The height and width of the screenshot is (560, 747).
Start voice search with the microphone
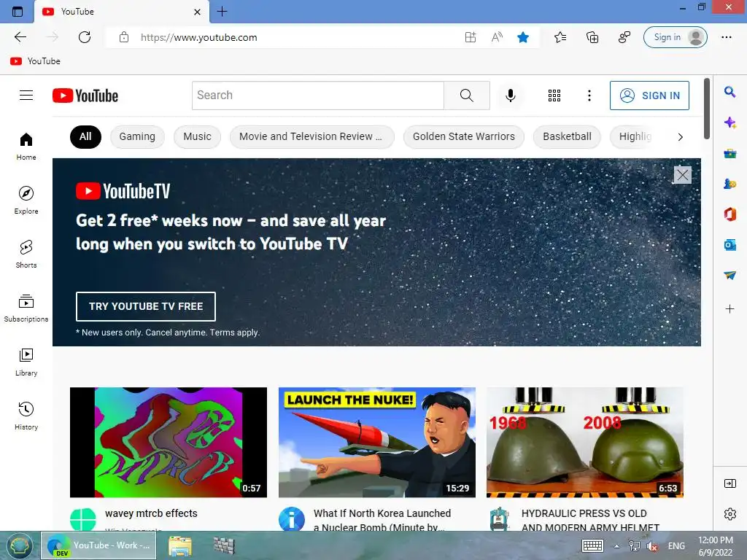[x=510, y=96]
